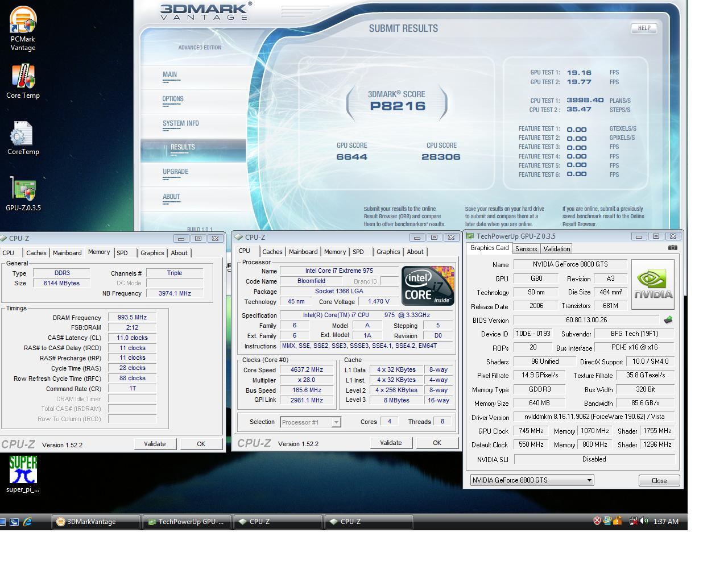This screenshot has width=728, height=582.
Task: Open About tab in CPU-Z Memory window
Action: [179, 252]
